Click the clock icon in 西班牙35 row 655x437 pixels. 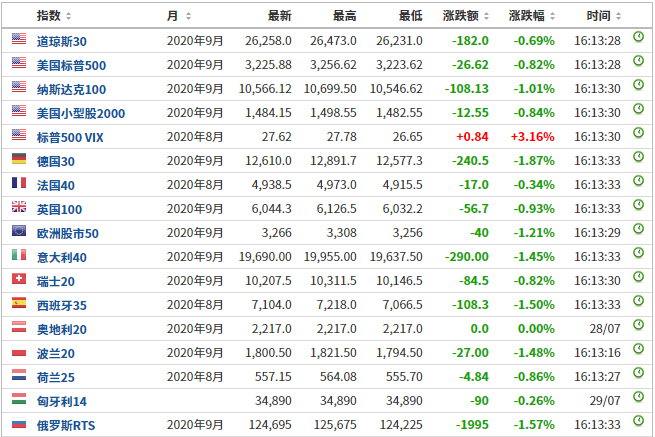[638, 300]
